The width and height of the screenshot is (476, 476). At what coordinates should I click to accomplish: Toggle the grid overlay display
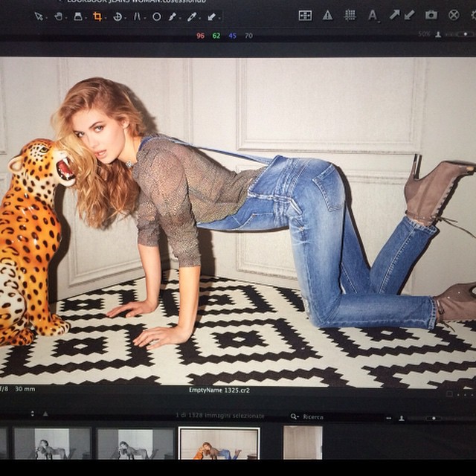350,15
